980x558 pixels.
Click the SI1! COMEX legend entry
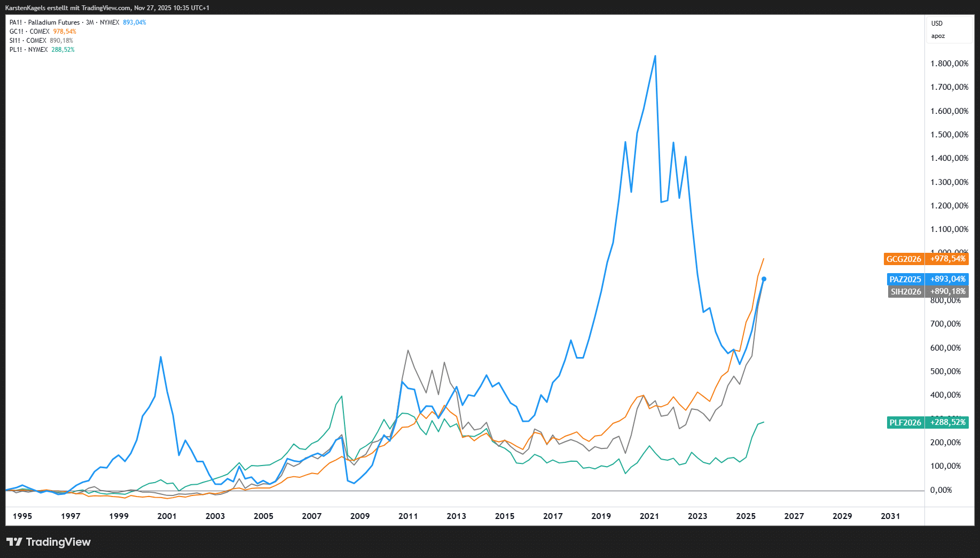point(28,41)
